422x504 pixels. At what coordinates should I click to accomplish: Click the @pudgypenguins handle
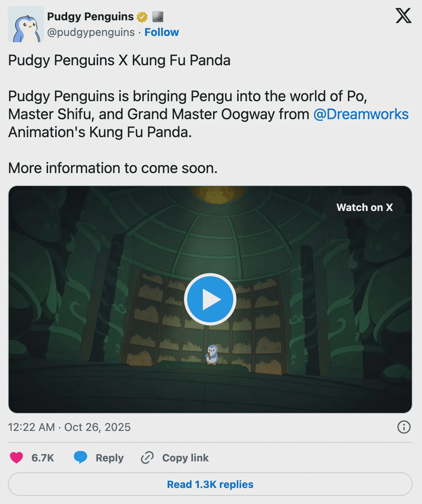[x=91, y=32]
